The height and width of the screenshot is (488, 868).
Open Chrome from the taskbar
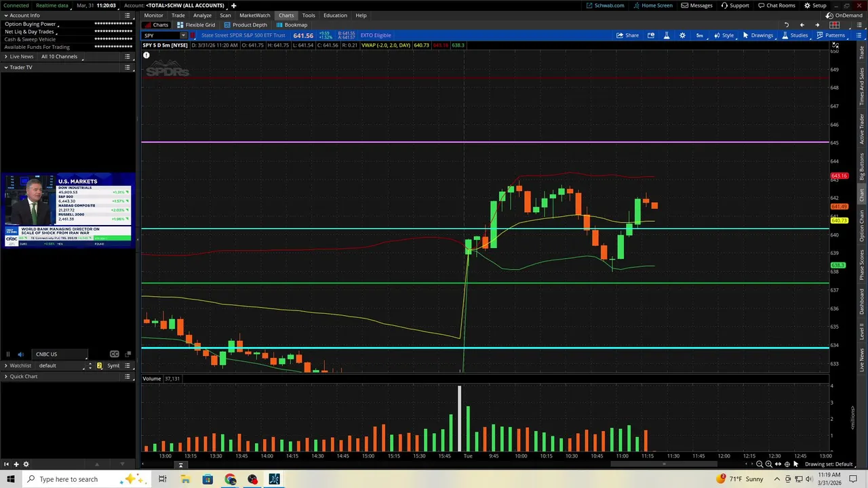click(x=230, y=479)
